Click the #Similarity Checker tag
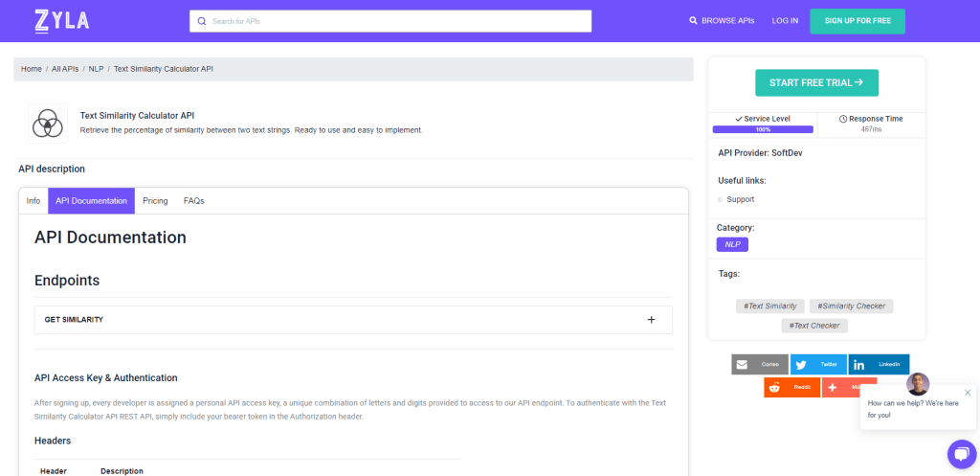The width and height of the screenshot is (980, 476). 851,306
